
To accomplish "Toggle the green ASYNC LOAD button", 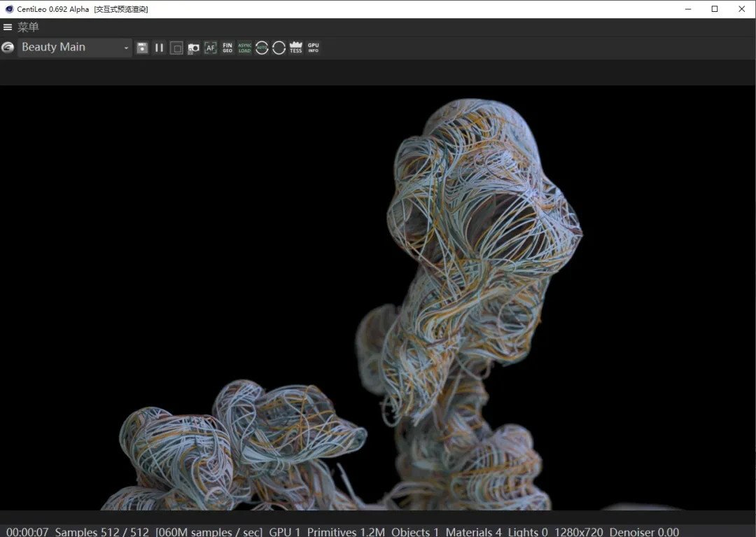I will click(244, 48).
